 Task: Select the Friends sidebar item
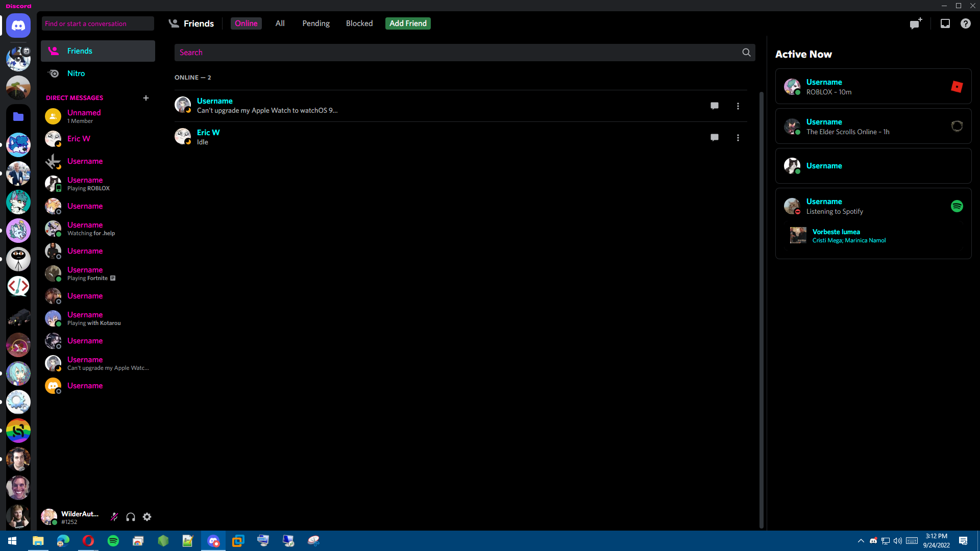click(x=98, y=51)
